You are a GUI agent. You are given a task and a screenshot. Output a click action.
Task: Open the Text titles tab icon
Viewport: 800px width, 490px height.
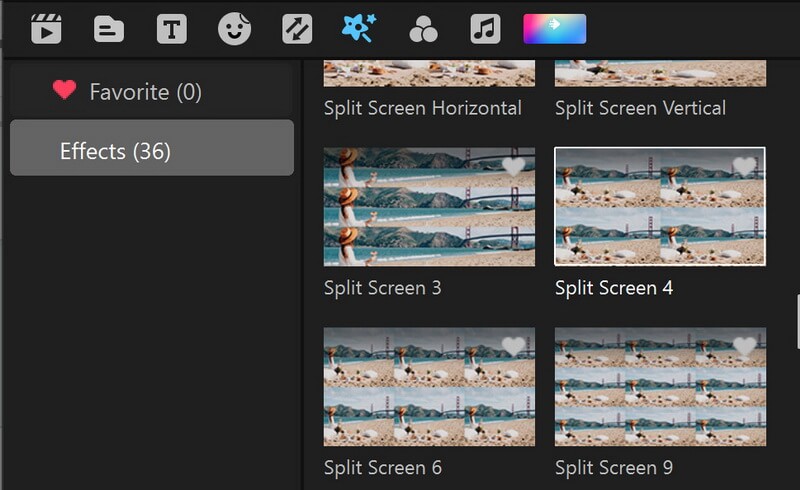[171, 29]
